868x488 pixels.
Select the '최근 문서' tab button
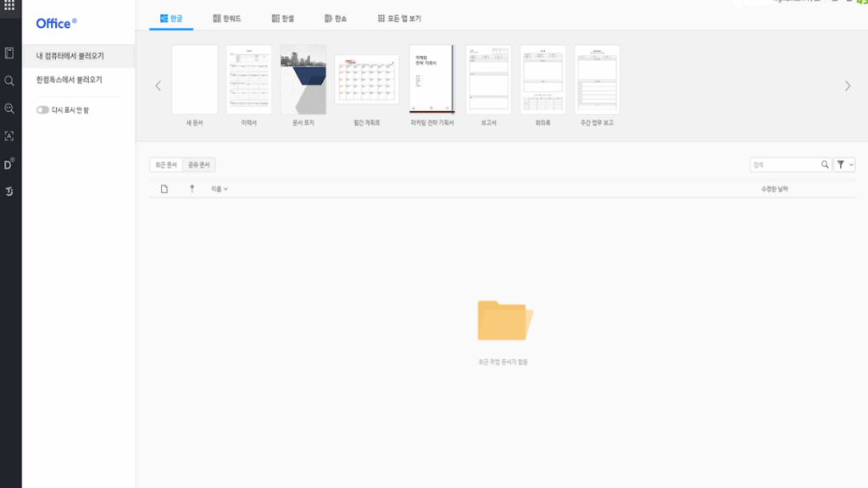tap(166, 165)
